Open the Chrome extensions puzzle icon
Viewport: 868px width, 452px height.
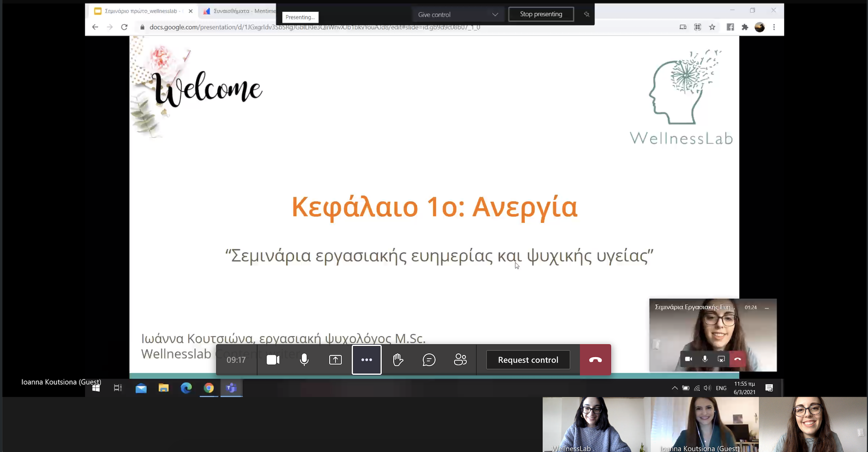pyautogui.click(x=745, y=27)
